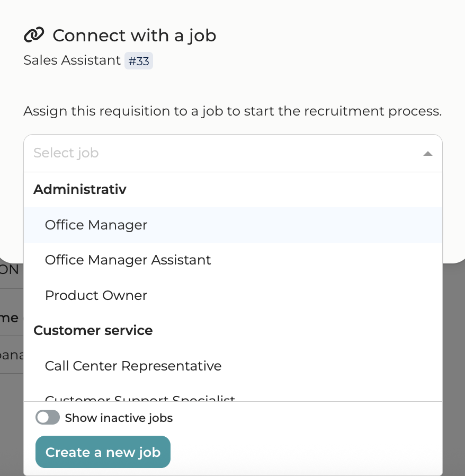Click the partially hidden "ON" text behind dialog
This screenshot has width=465, height=476.
10,270
